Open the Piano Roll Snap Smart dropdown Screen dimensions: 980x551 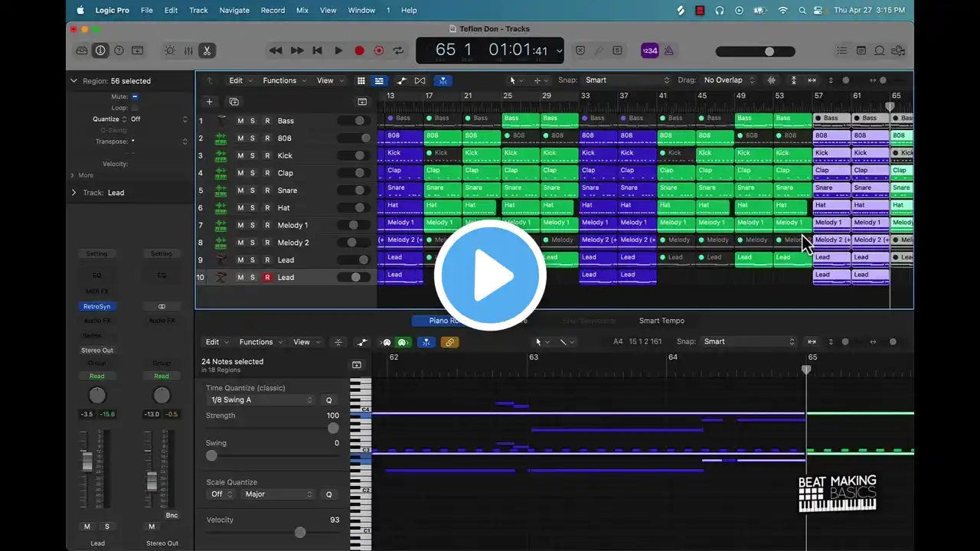(749, 342)
